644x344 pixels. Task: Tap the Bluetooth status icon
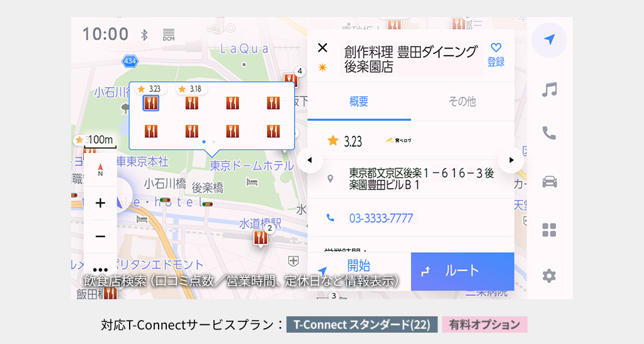tap(144, 35)
